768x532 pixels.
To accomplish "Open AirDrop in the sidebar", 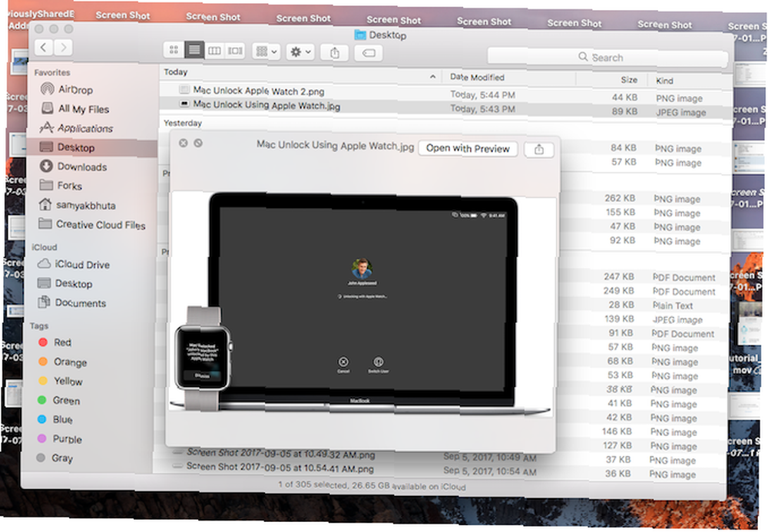I will point(75,90).
